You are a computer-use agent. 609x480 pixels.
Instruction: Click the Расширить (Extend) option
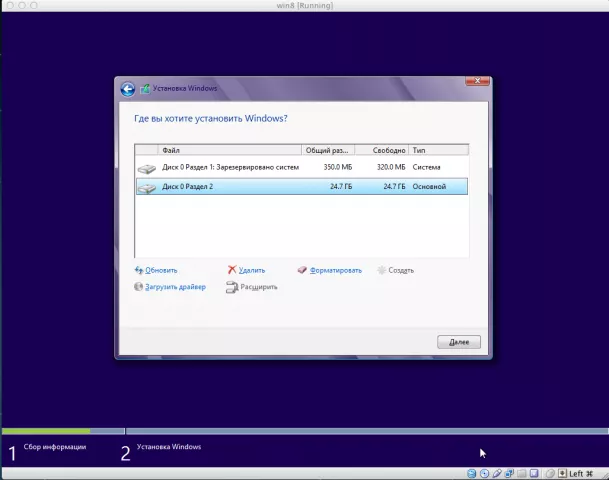[x=258, y=287]
